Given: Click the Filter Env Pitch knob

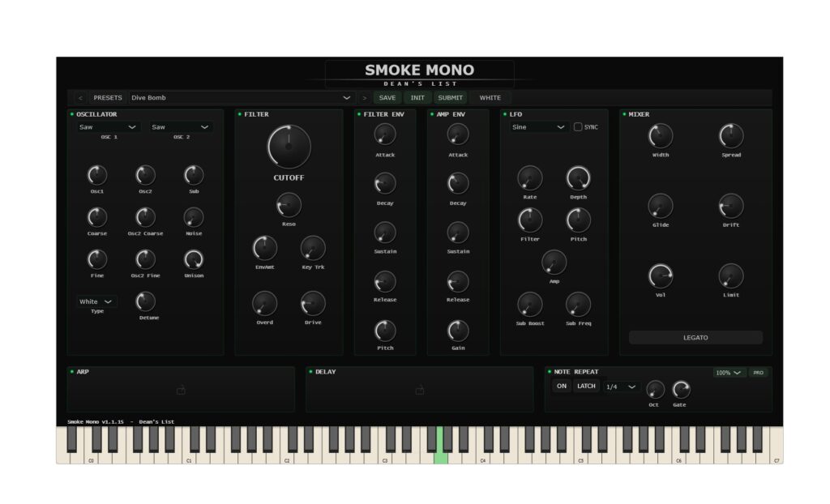Looking at the screenshot, I should pos(385,331).
